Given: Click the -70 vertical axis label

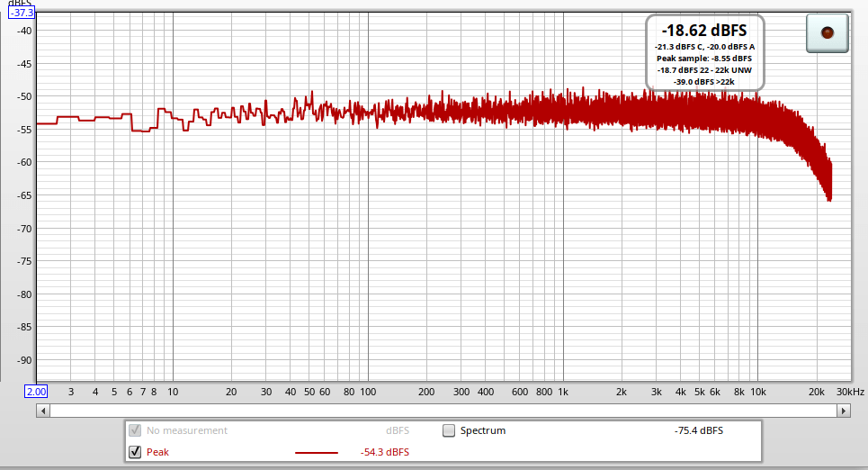Looking at the screenshot, I should click(x=24, y=229).
